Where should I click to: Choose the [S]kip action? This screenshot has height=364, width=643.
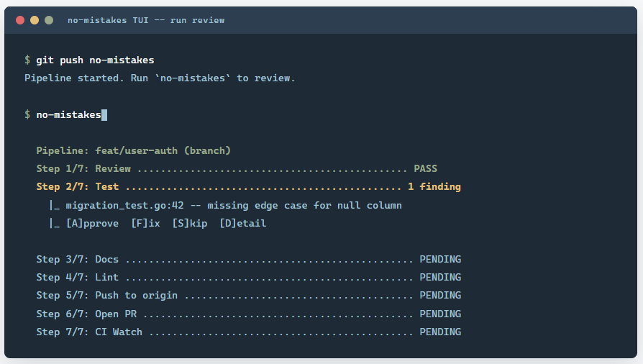(x=190, y=223)
